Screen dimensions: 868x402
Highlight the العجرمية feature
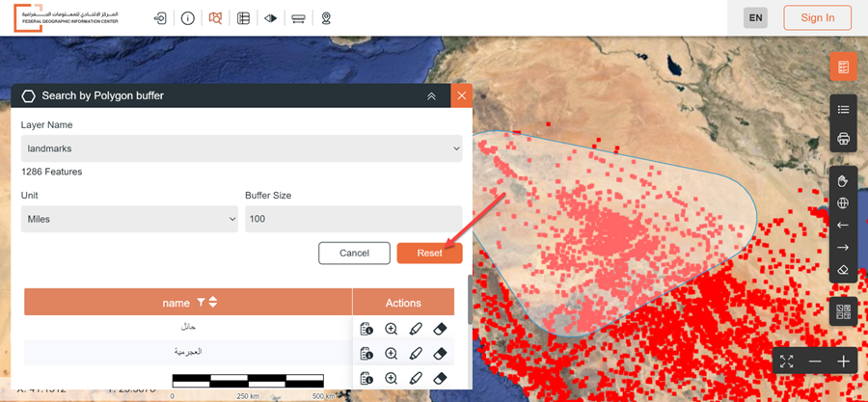pyautogui.click(x=415, y=353)
